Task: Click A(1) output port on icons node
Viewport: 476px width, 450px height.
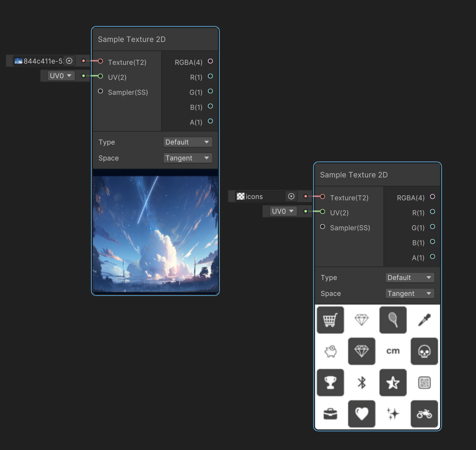Action: (433, 256)
